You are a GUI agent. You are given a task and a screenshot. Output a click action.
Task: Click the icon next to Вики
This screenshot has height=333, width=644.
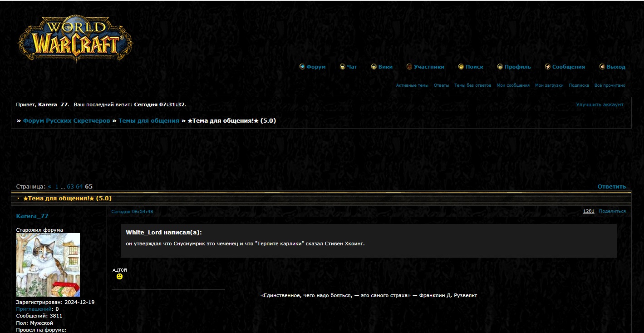(x=374, y=67)
